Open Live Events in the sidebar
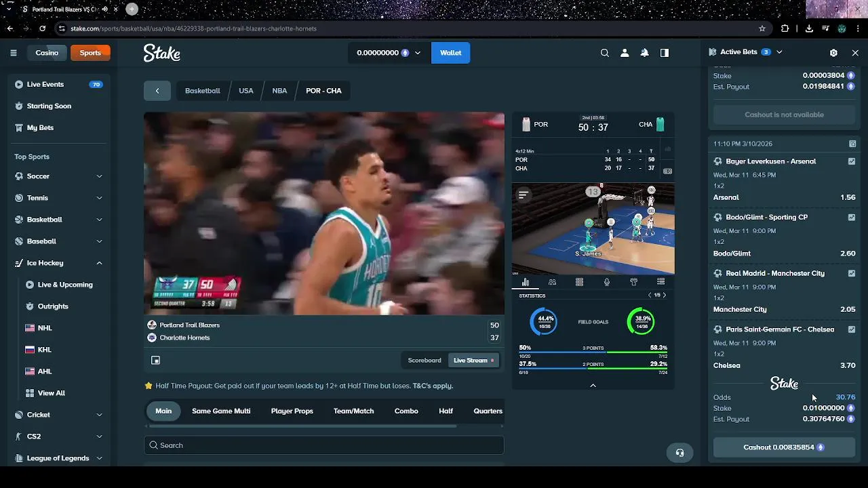 pos(58,85)
